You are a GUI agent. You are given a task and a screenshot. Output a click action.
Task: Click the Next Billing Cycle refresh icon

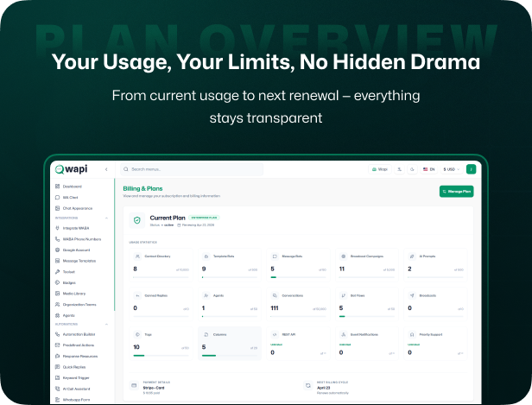[x=308, y=386]
